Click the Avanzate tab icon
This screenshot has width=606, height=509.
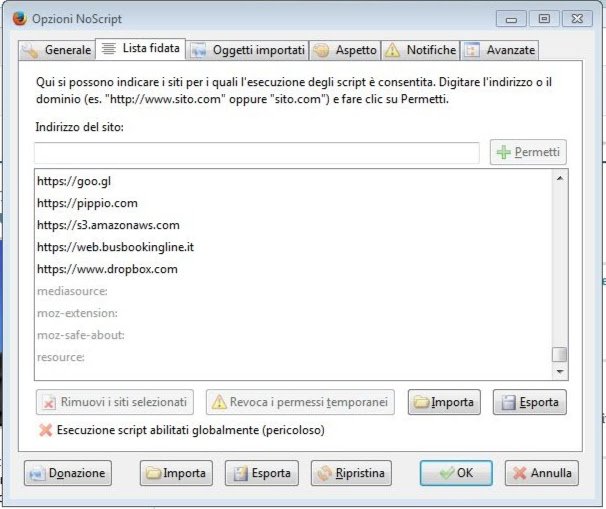tap(472, 50)
